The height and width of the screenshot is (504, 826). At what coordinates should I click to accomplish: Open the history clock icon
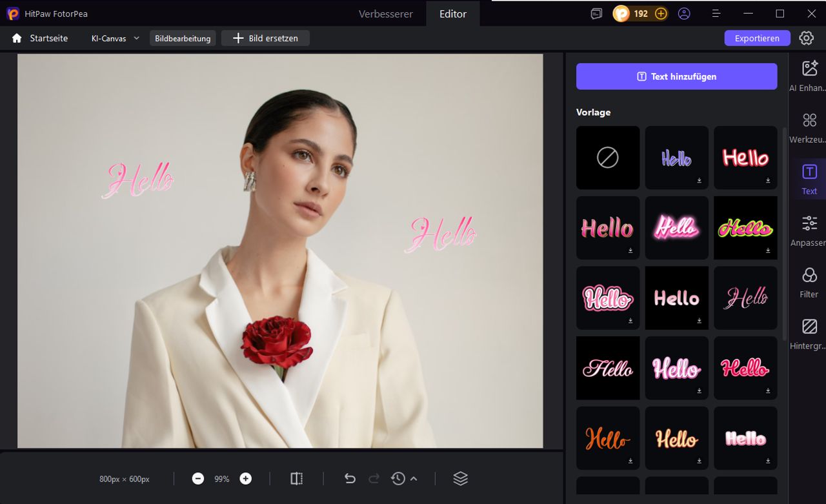click(x=398, y=479)
